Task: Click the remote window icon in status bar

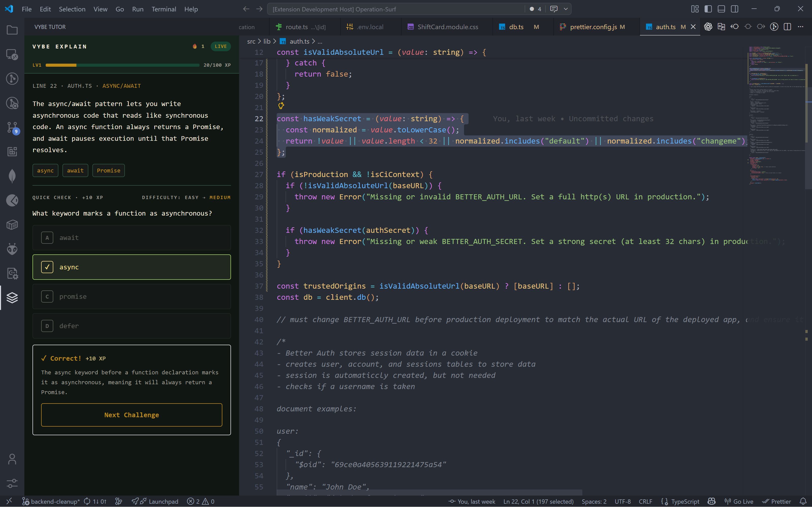Action: coord(9,501)
